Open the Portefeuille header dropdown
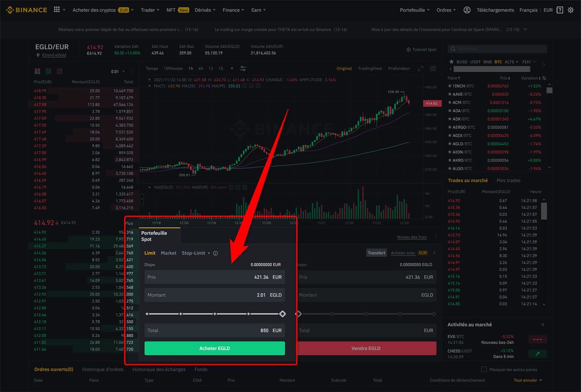581x392 pixels. (x=415, y=10)
